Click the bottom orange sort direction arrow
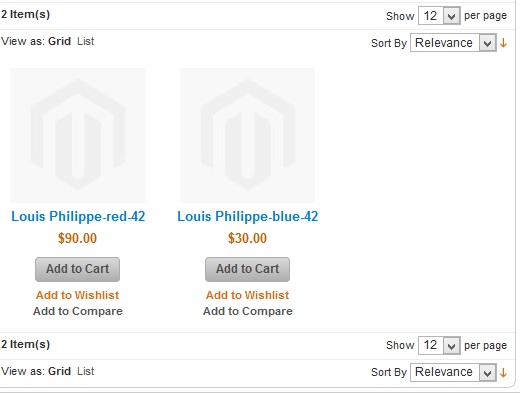 [503, 372]
